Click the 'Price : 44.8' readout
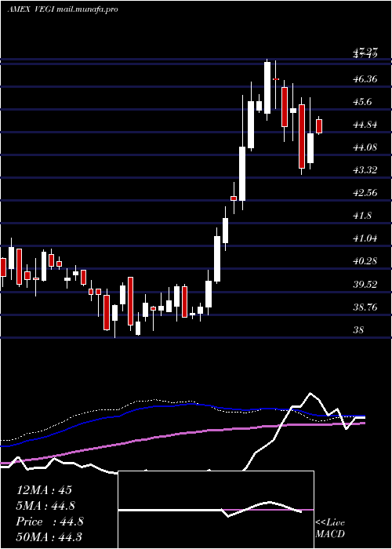The width and height of the screenshot is (392, 549). [49, 522]
